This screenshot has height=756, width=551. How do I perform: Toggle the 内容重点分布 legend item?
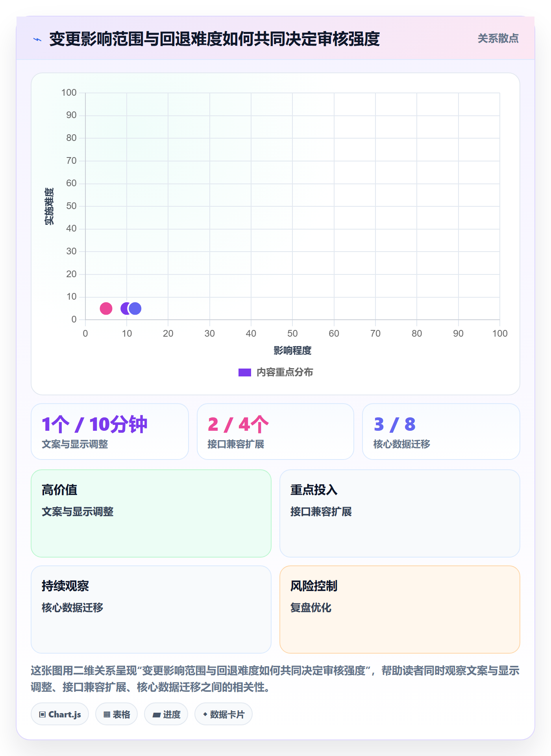275,372
